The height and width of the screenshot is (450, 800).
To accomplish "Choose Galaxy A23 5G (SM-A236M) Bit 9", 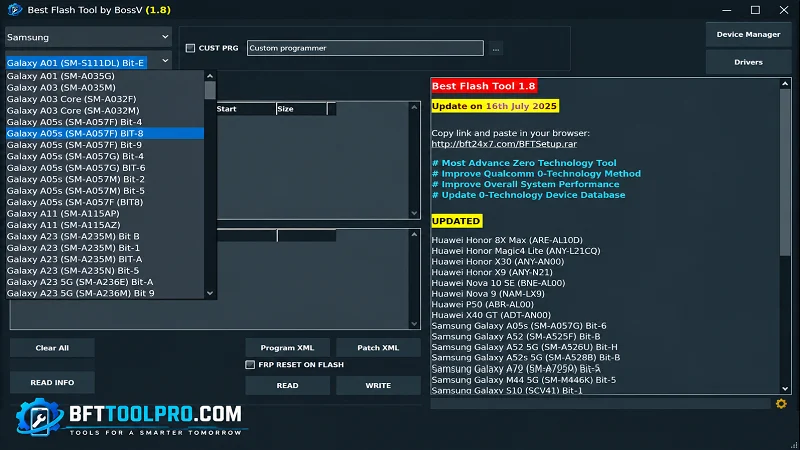I will pyautogui.click(x=105, y=293).
